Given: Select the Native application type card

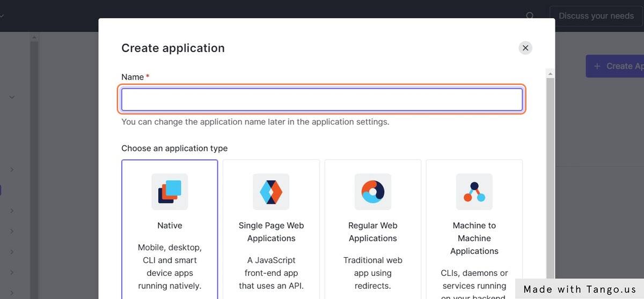Looking at the screenshot, I should click(x=170, y=229).
